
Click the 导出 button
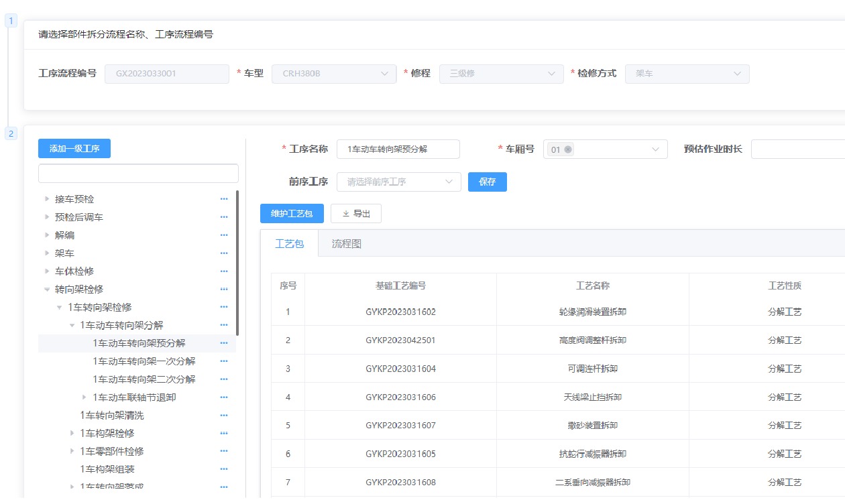click(356, 214)
